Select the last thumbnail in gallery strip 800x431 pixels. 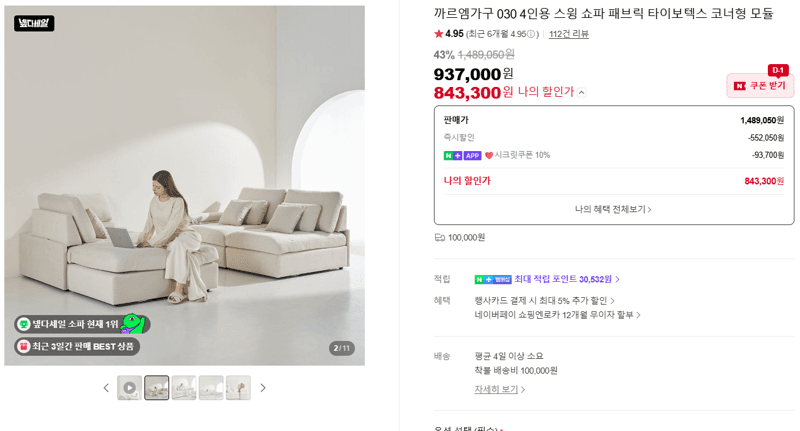pyautogui.click(x=238, y=388)
